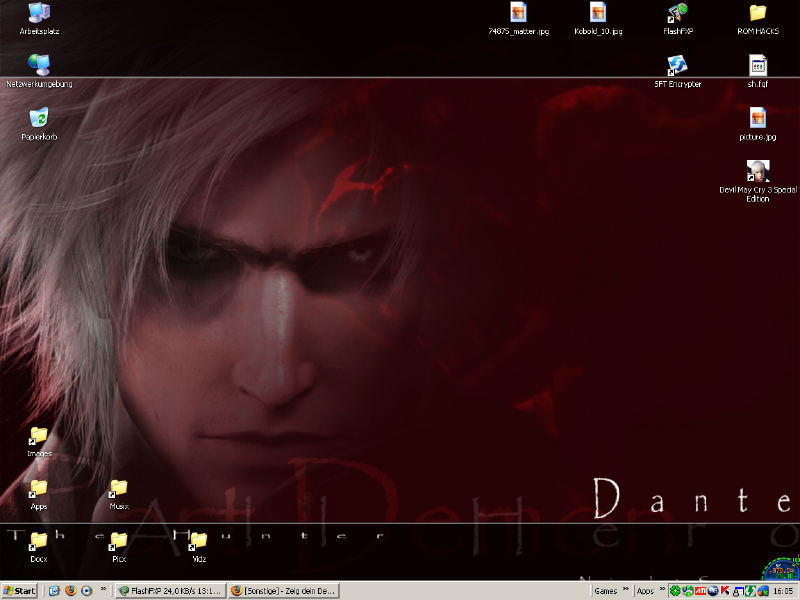800x600 pixels.
Task: Open the Picx folder shortcut
Action: click(x=119, y=547)
